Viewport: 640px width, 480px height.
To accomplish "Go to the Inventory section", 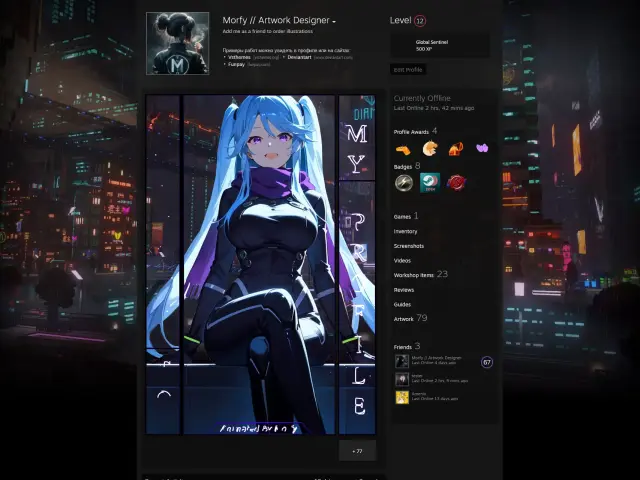I will [x=406, y=231].
